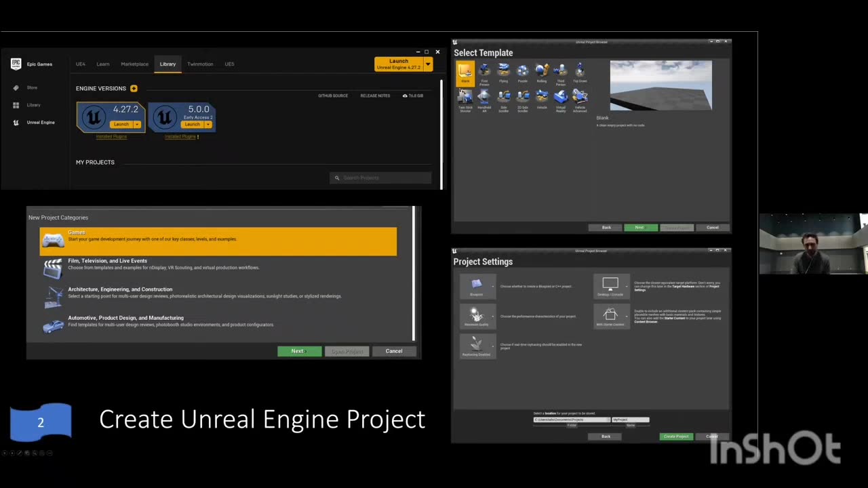Open the Release Notes link
Screen dimensions: 868x488
[375, 96]
